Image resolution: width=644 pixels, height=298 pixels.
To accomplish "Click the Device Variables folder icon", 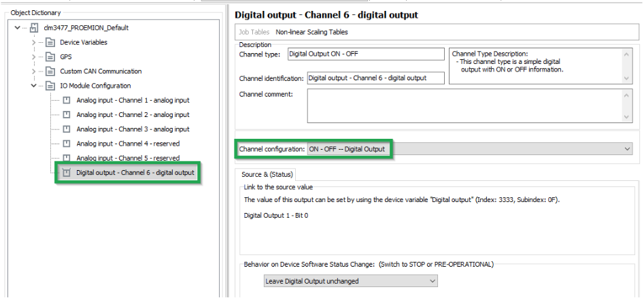I will point(50,42).
